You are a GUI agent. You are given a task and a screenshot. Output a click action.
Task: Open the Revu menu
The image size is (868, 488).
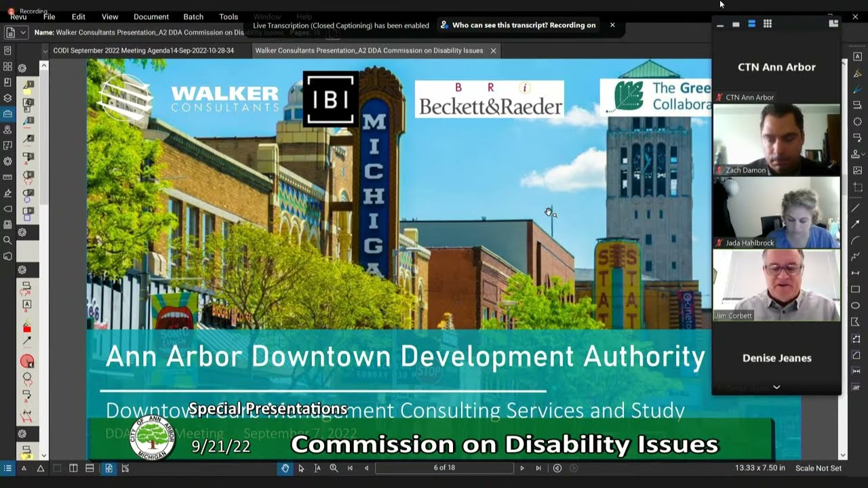pyautogui.click(x=18, y=16)
